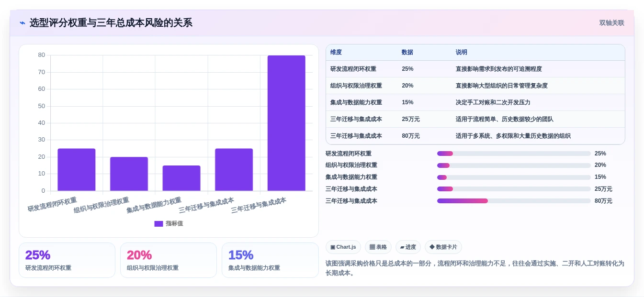This screenshot has height=297, width=644.
Task: Click the 说明 table column header
Action: (x=462, y=52)
